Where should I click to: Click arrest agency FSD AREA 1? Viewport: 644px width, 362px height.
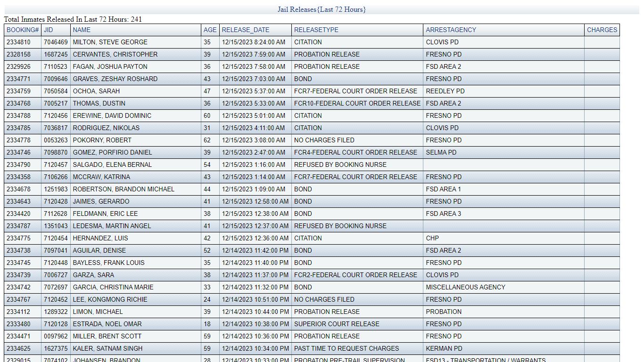(444, 189)
